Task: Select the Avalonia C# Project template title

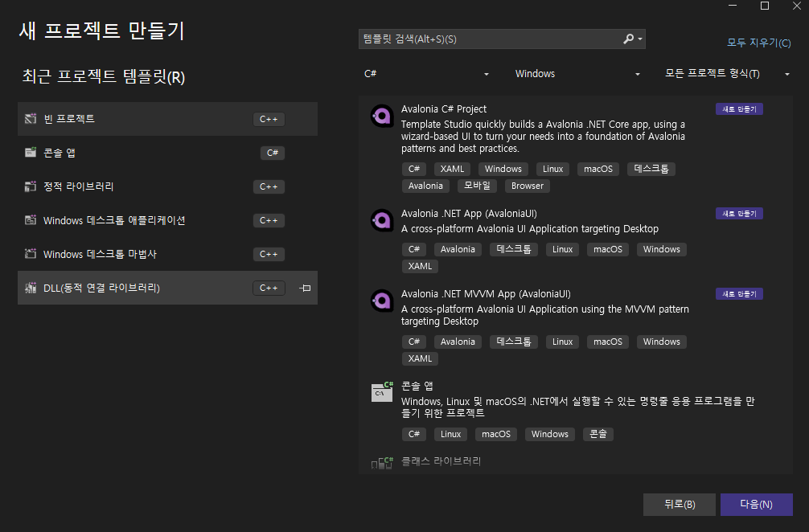Action: point(444,108)
